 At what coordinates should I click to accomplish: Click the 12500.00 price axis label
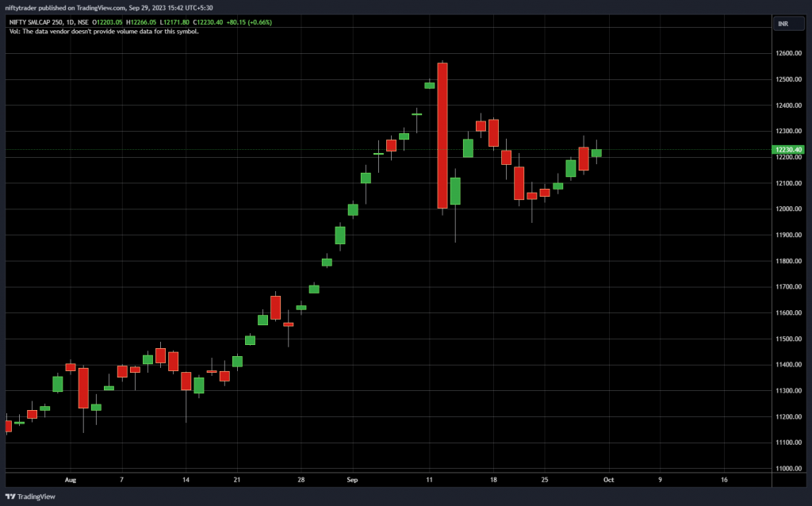point(788,79)
